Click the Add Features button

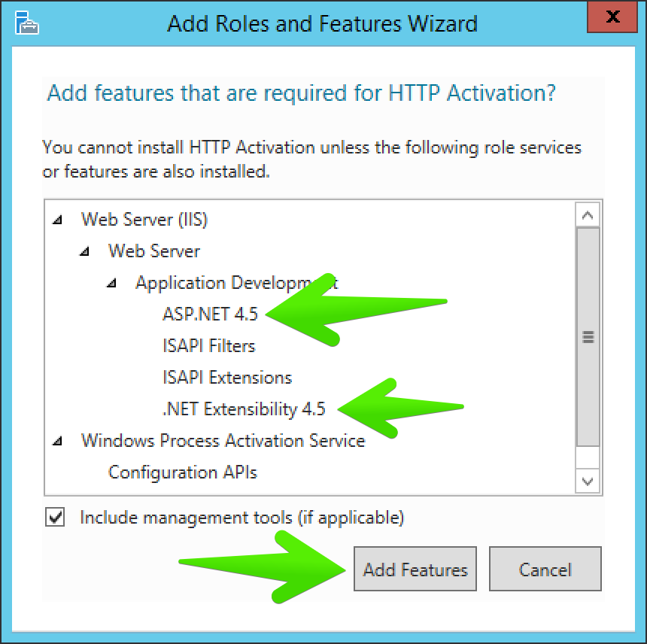[415, 569]
